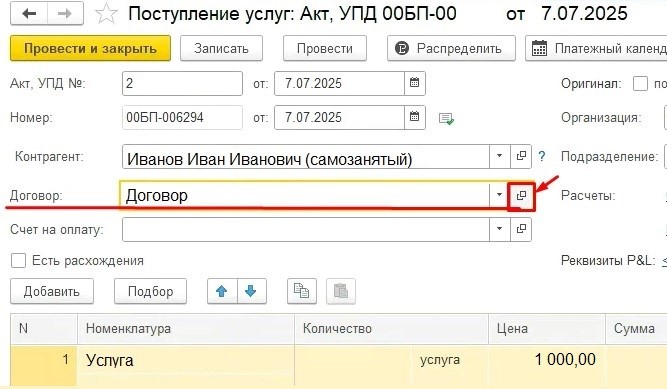Click the Сумма column header
Screen dimensions: 667x389
[x=636, y=329]
